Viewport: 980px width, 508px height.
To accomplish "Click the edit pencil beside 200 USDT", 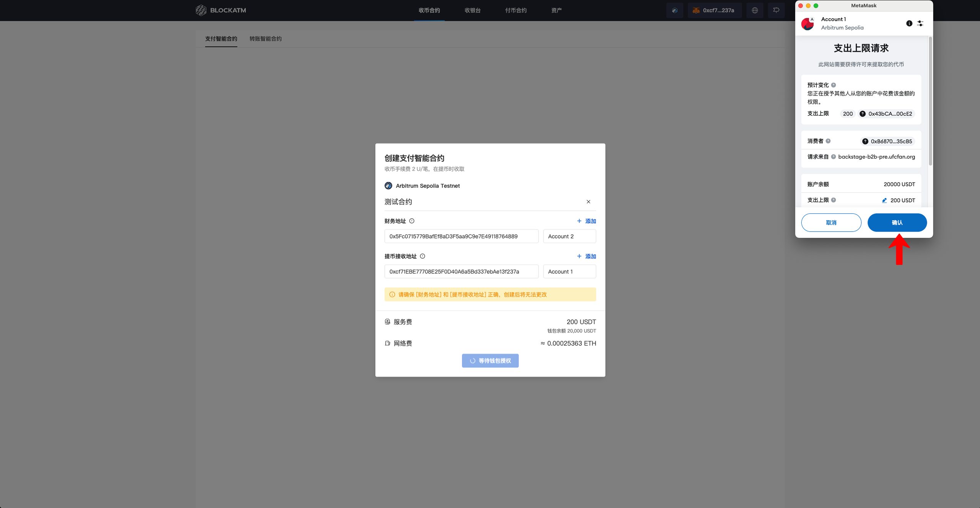I will (884, 200).
